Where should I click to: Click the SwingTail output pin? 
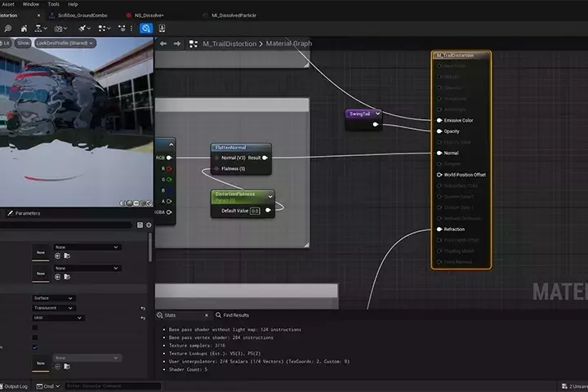(375, 124)
